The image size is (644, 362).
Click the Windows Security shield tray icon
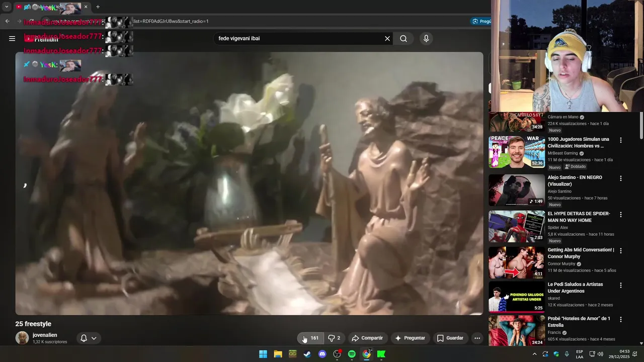click(x=556, y=354)
